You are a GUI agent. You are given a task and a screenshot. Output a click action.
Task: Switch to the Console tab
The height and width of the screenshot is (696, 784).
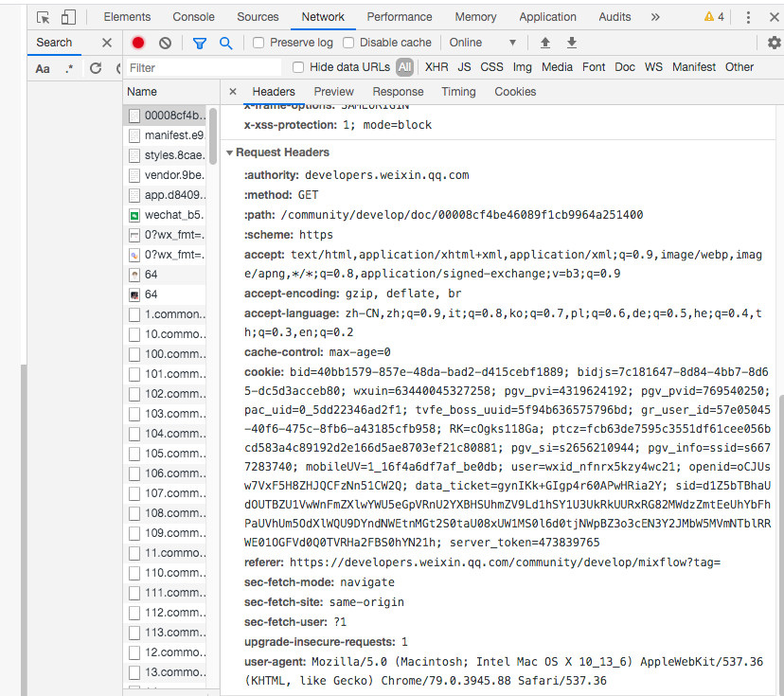pyautogui.click(x=193, y=17)
